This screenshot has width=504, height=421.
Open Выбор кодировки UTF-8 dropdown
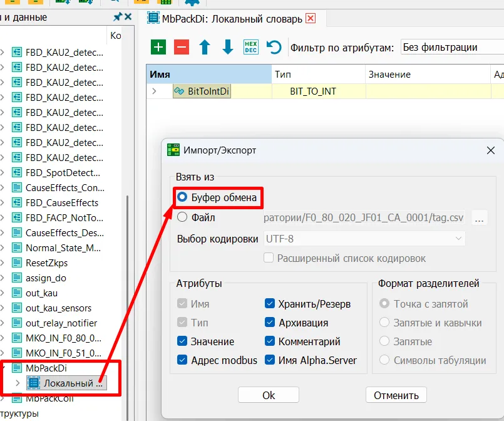click(364, 239)
